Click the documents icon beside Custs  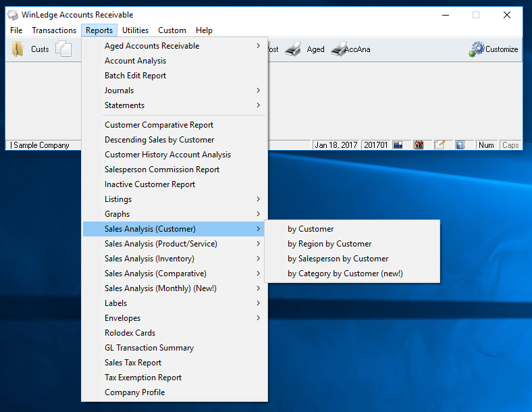[x=63, y=49]
